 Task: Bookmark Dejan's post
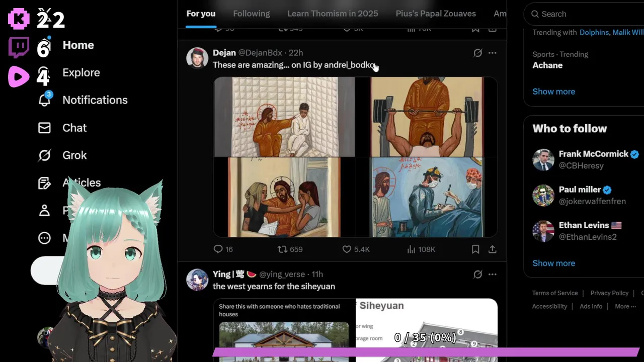click(x=475, y=249)
